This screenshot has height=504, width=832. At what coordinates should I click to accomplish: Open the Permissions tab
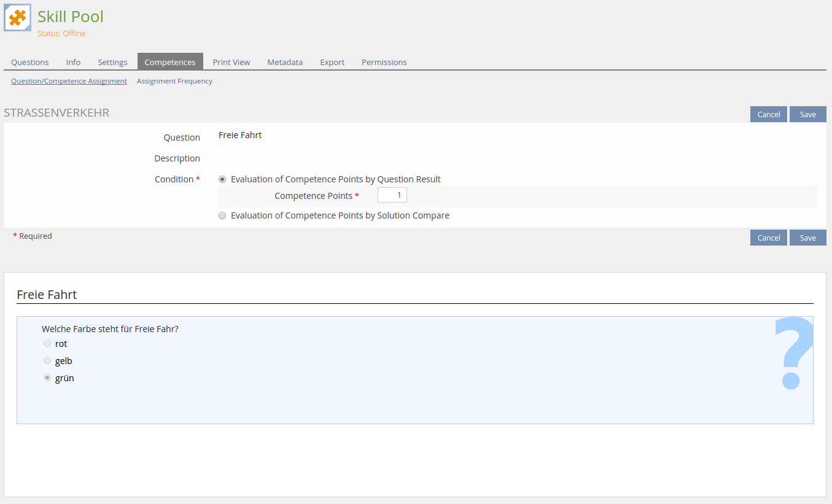click(x=384, y=62)
